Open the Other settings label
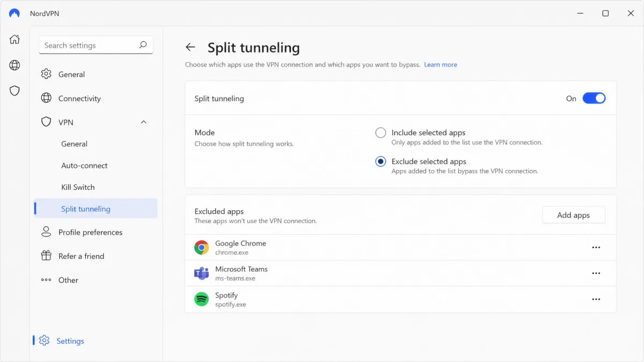 coord(68,280)
